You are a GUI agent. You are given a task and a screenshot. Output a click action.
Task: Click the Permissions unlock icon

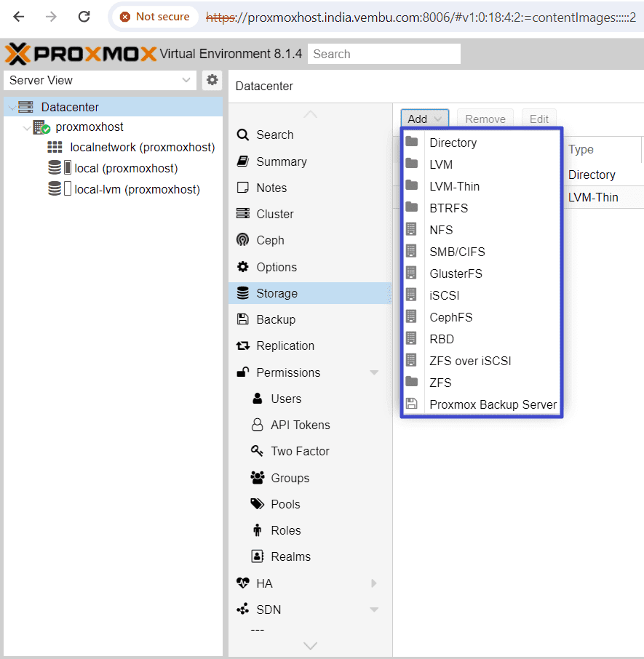242,372
